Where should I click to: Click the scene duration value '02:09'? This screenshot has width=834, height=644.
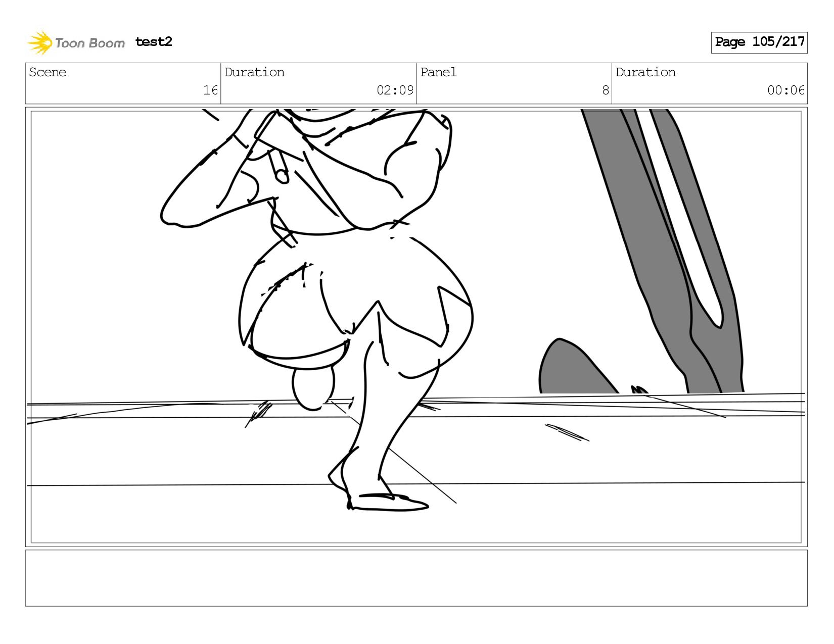coord(395,90)
